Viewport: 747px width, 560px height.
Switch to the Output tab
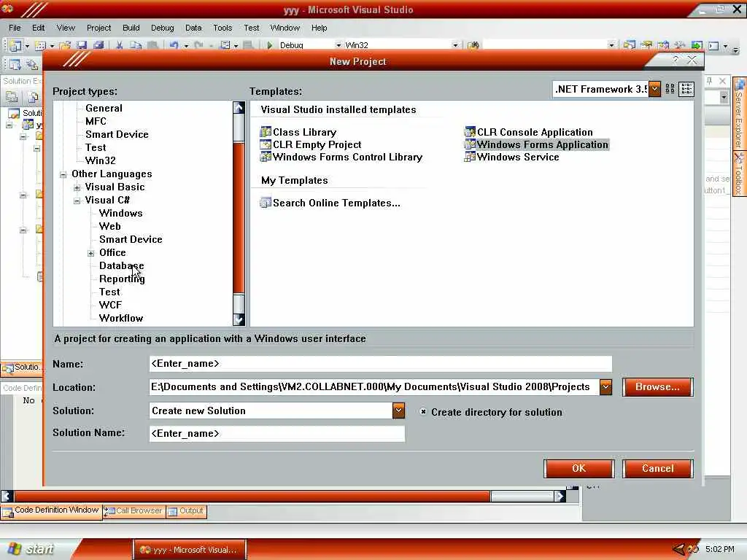click(186, 511)
